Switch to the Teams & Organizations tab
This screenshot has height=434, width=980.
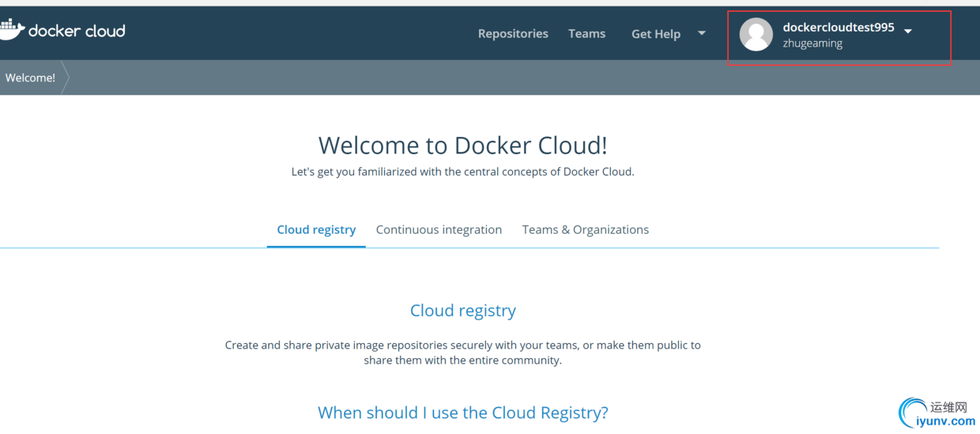586,229
